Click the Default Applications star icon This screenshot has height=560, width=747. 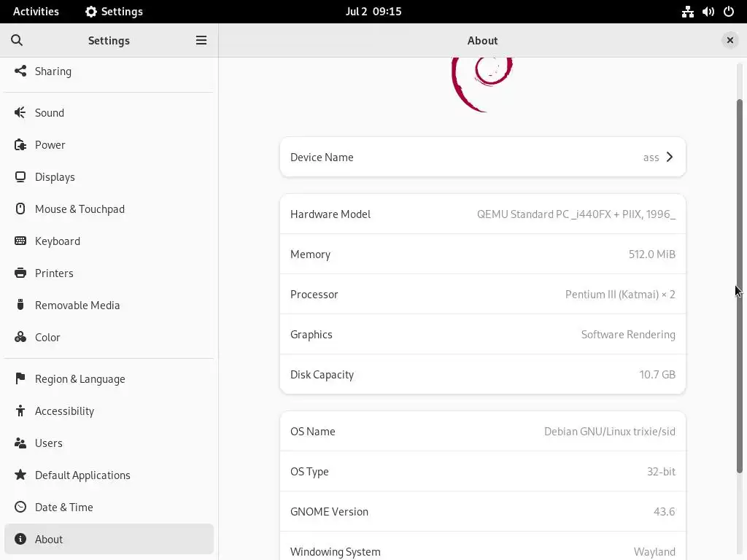20,475
